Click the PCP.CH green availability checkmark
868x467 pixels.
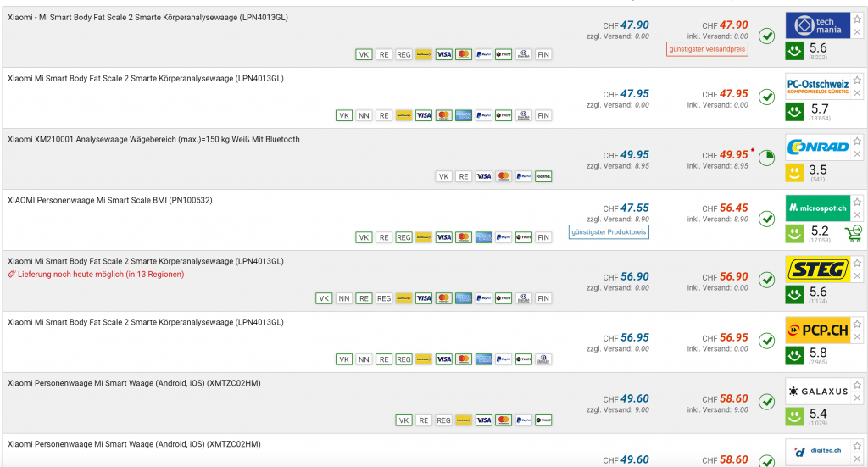(766, 341)
